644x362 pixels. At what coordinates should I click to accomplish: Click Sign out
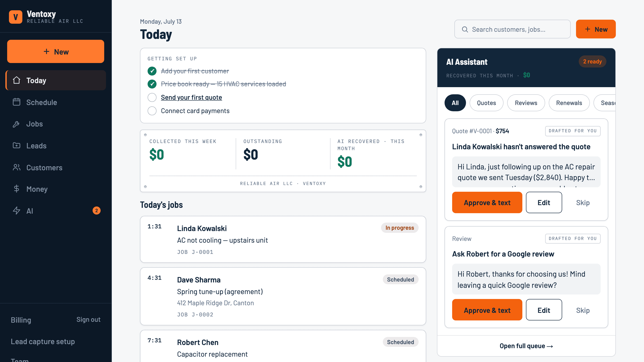(88, 320)
